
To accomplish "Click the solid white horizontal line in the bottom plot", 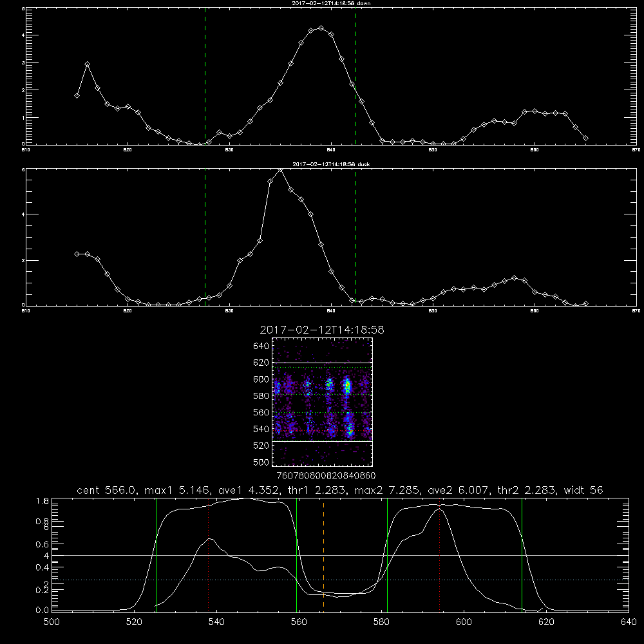I will pos(340,555).
